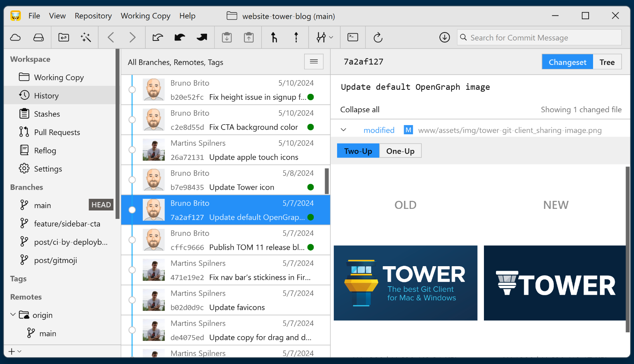Click the Pull toolbar icon
The height and width of the screenshot is (364, 634).
pyautogui.click(x=180, y=38)
